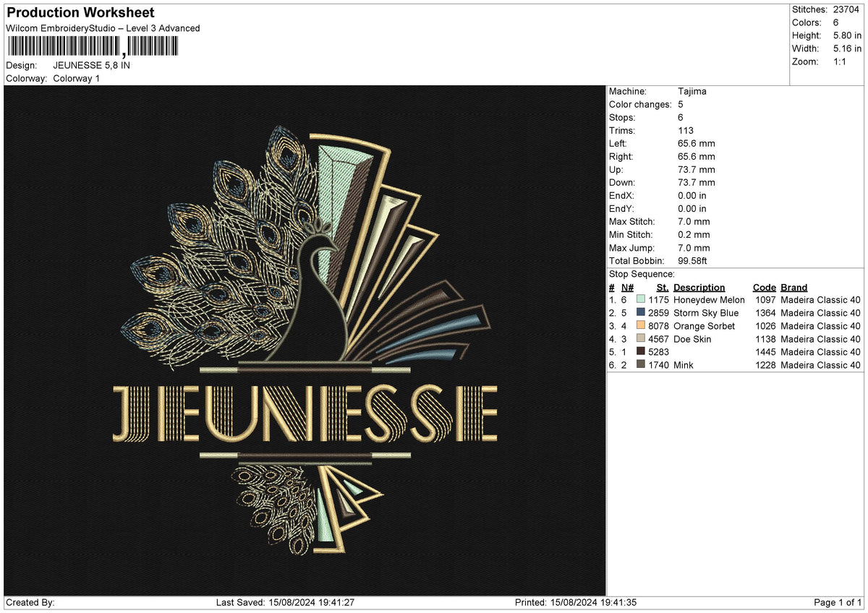This screenshot has width=868, height=613.
Task: Click the 'Doe Skin' description
Action: tap(692, 338)
